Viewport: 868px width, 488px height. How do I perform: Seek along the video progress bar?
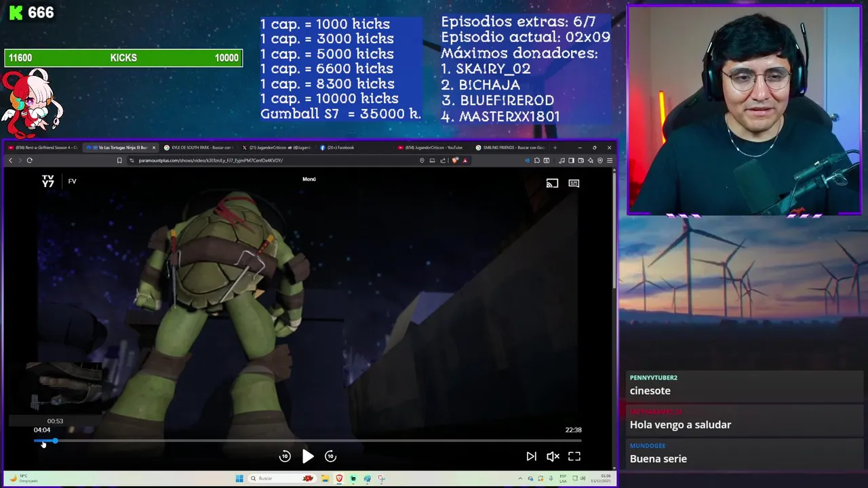307,441
